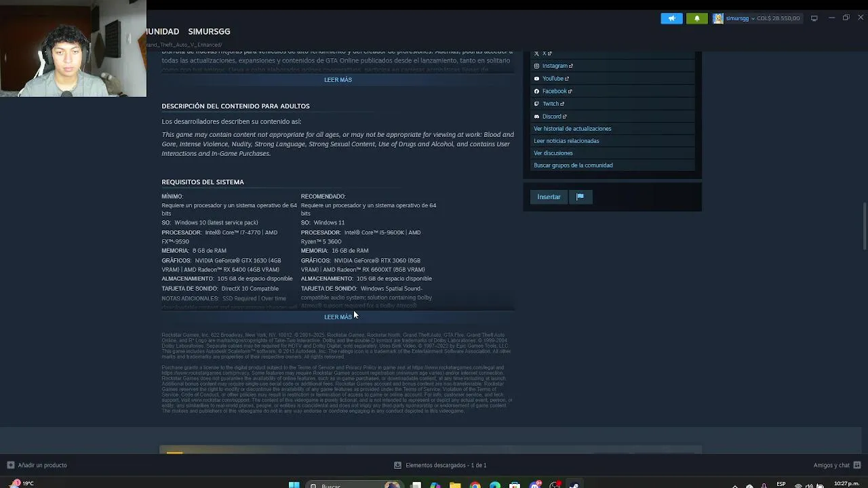Click the REQUISITOS DEL SISTEMA heading
The height and width of the screenshot is (488, 868).
pyautogui.click(x=203, y=182)
